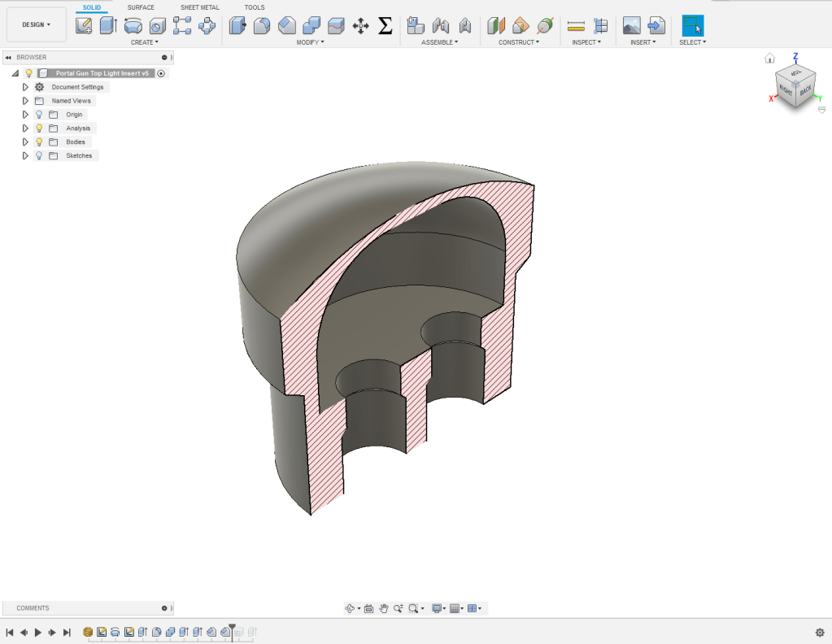This screenshot has width=832, height=644.
Task: Toggle visibility lightbulb for Sketches folder
Action: (39, 156)
